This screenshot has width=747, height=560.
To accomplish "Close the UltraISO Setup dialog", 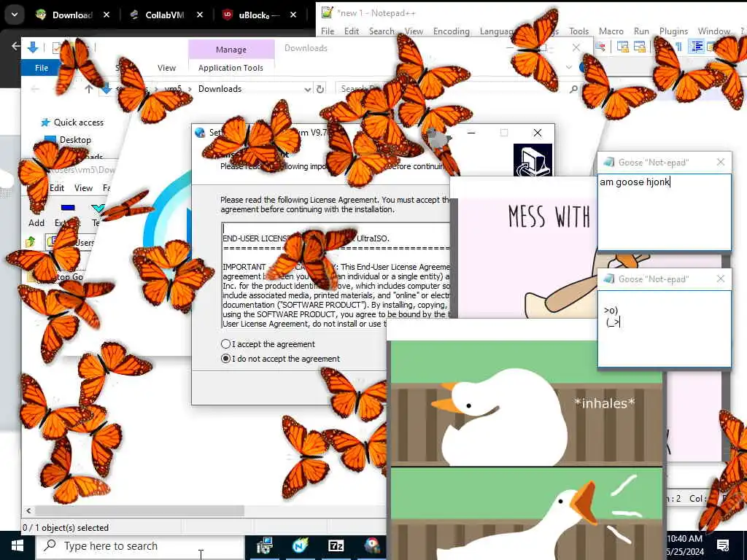I will coord(538,133).
